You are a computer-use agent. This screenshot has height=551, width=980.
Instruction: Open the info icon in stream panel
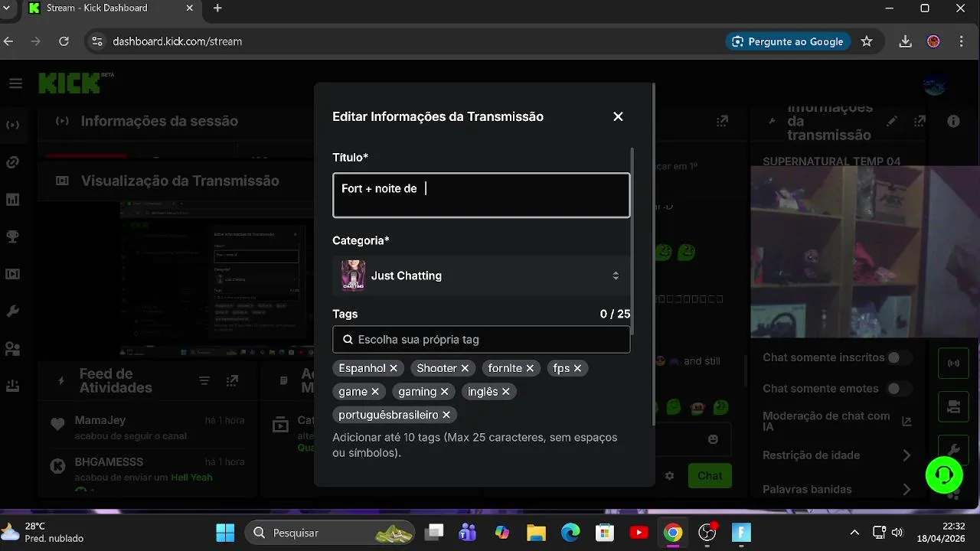953,121
